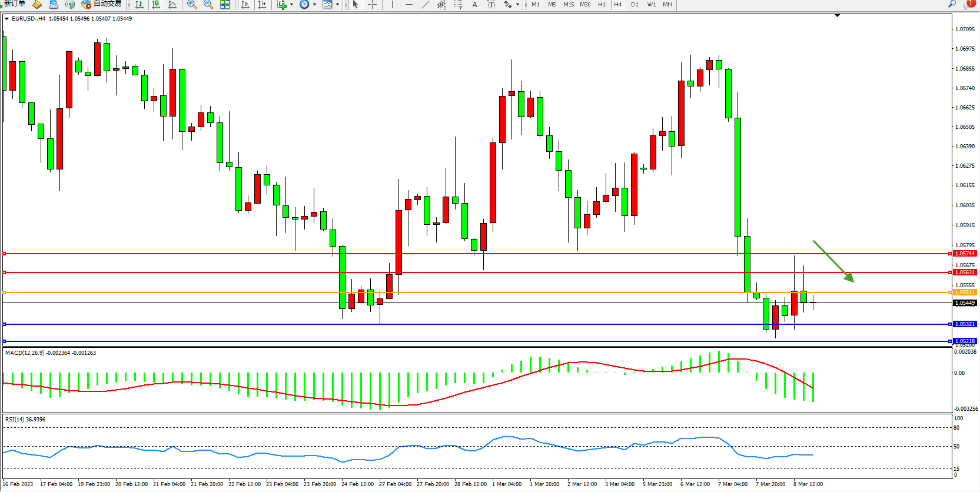Viewport: 980px width, 492px height.
Task: Click the 新订单 new order button
Action: click(x=14, y=4)
